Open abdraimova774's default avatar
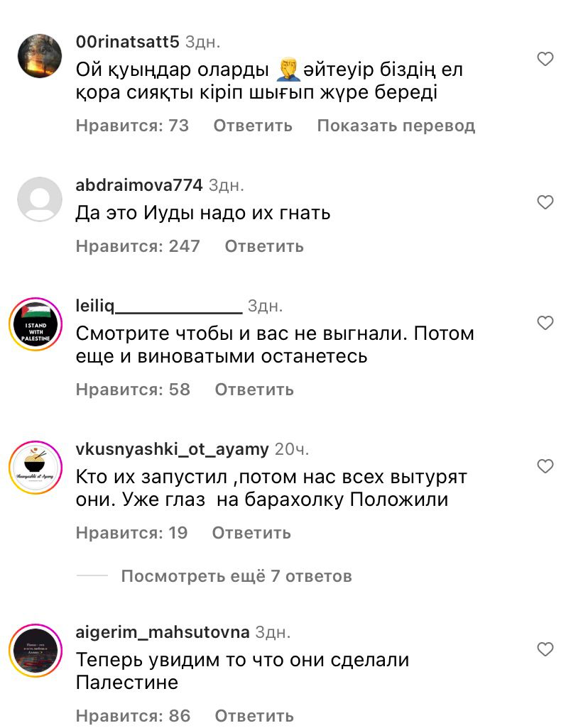The image size is (588, 728). tap(40, 199)
